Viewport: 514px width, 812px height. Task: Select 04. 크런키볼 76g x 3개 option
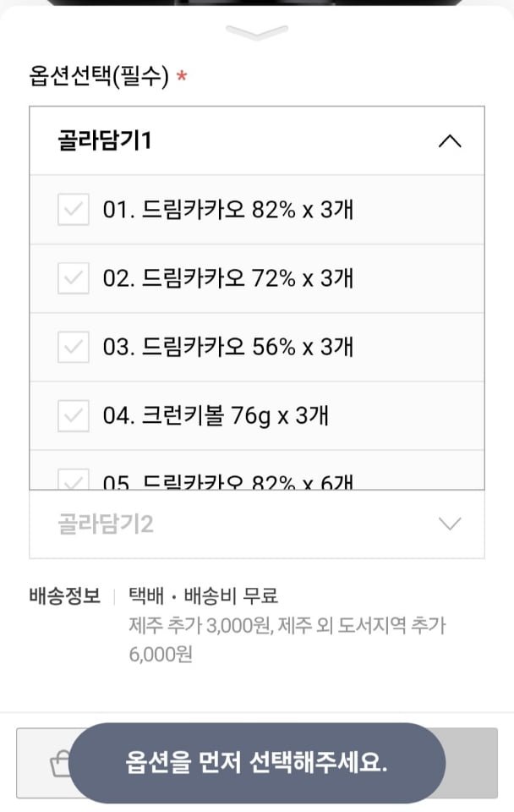click(216, 415)
